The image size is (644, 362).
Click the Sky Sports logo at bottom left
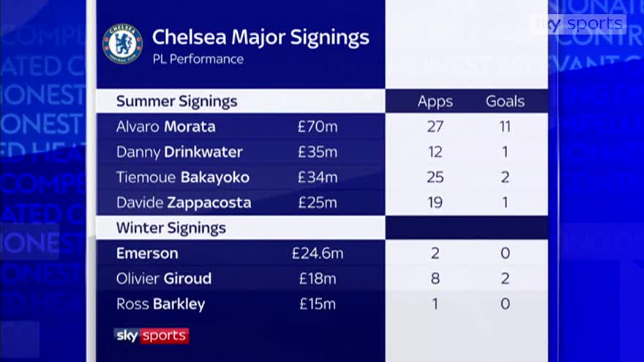[151, 336]
